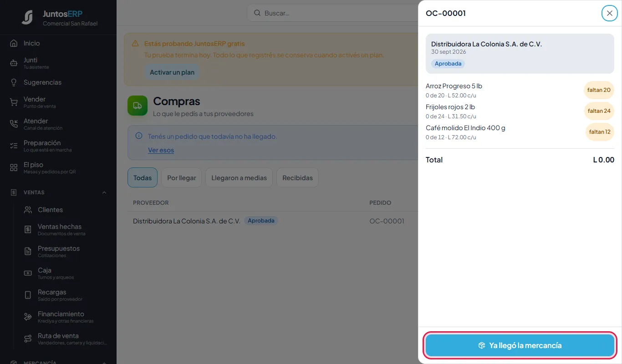Click Ya llegó la mercancía button
Screen dimensions: 622x364
520,345
